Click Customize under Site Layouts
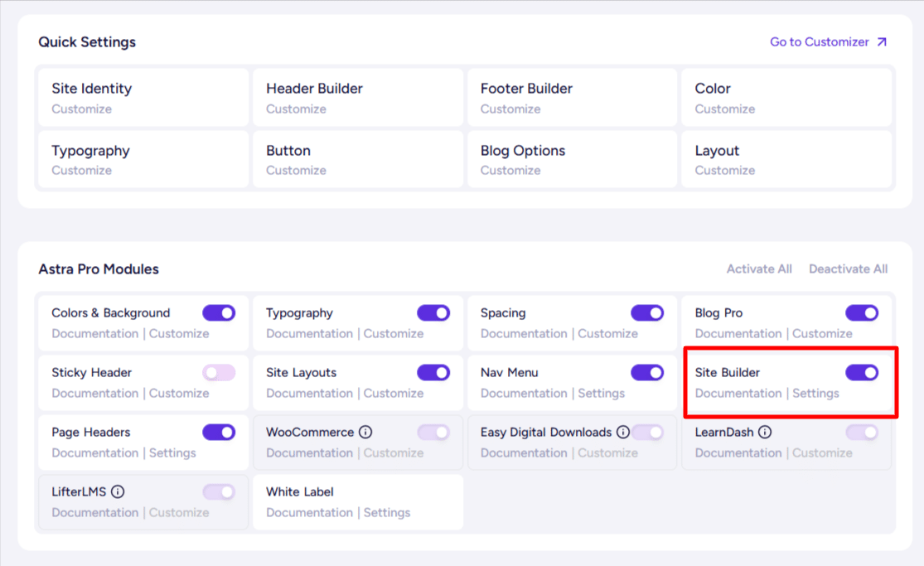The image size is (924, 566). [394, 394]
